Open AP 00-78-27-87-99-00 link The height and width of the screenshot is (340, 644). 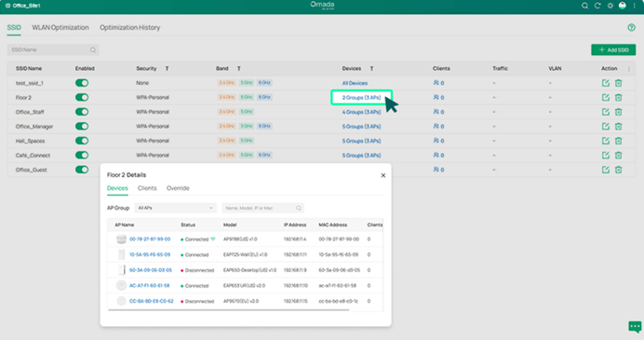(150, 239)
